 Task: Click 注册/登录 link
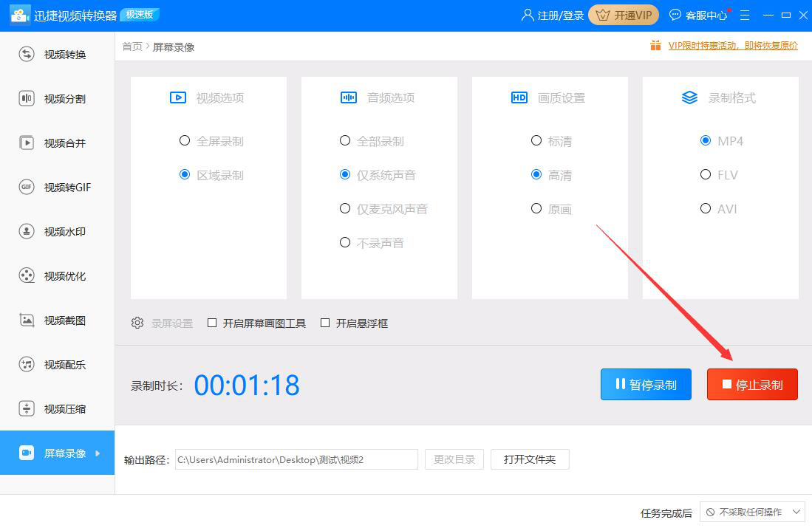coord(561,16)
